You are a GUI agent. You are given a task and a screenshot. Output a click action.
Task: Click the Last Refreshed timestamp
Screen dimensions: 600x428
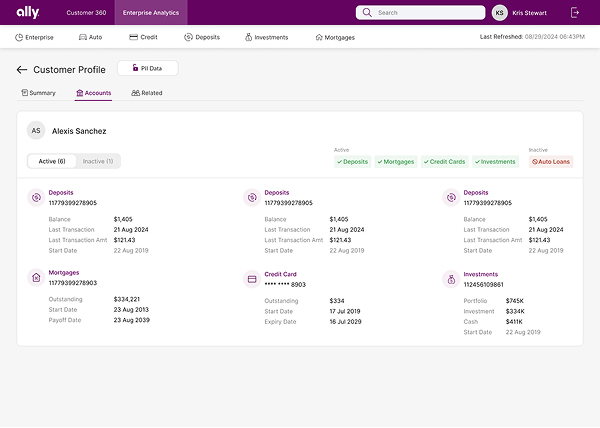point(532,37)
